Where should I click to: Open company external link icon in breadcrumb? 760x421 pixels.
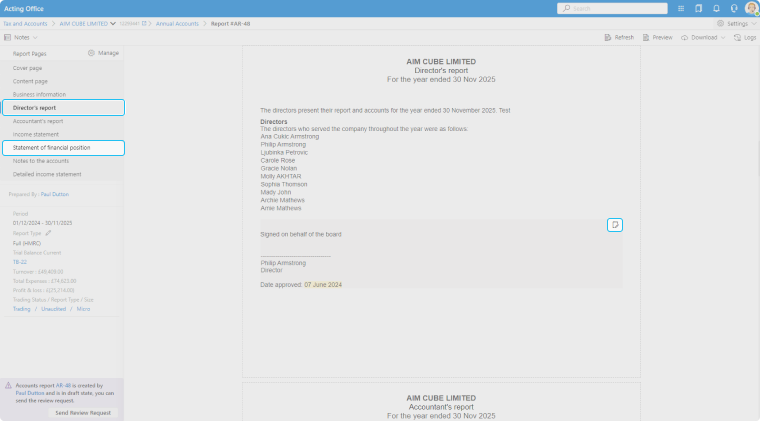145,22
